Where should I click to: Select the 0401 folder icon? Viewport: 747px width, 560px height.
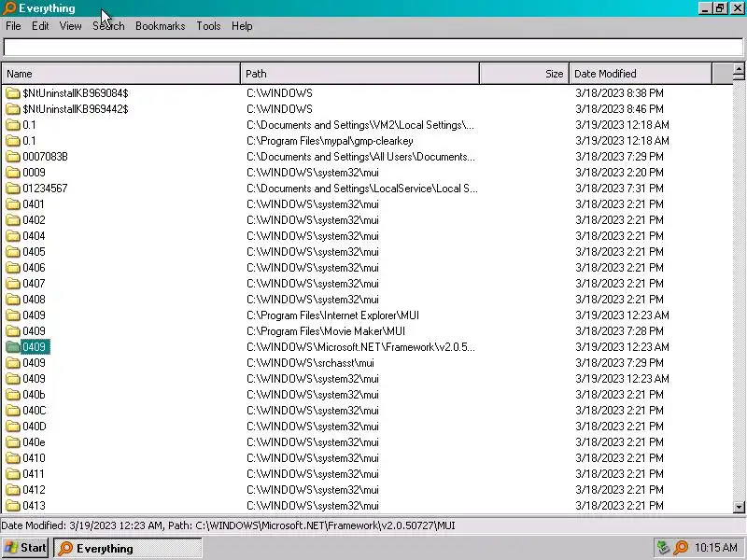pos(13,204)
